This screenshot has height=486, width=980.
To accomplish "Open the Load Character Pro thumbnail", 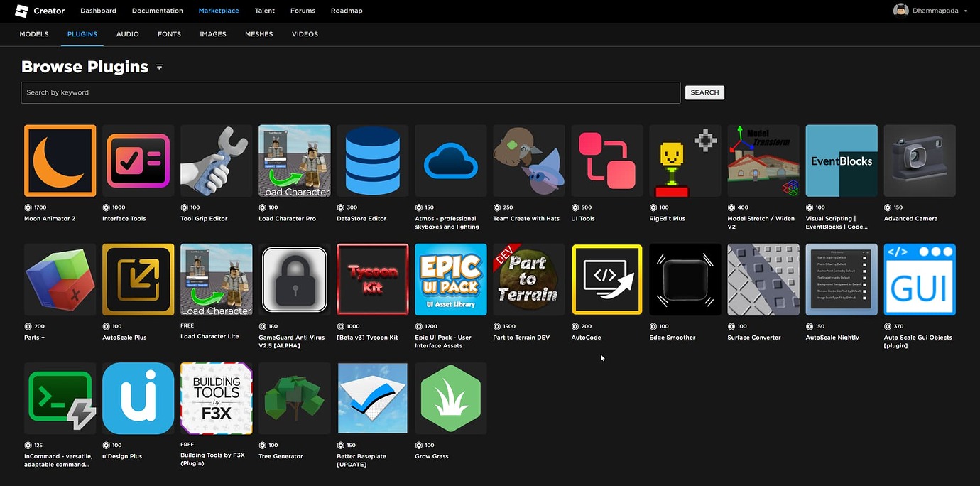I will [x=295, y=161].
